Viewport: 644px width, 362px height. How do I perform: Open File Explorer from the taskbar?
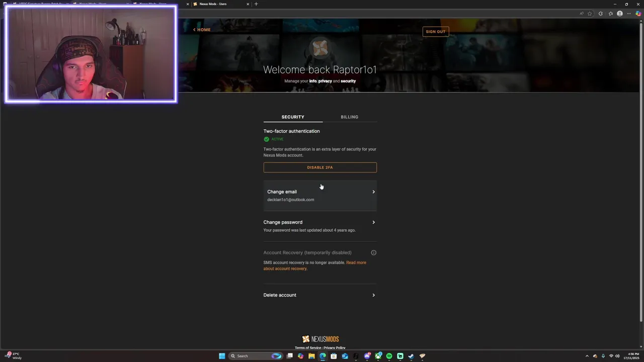coord(311,356)
